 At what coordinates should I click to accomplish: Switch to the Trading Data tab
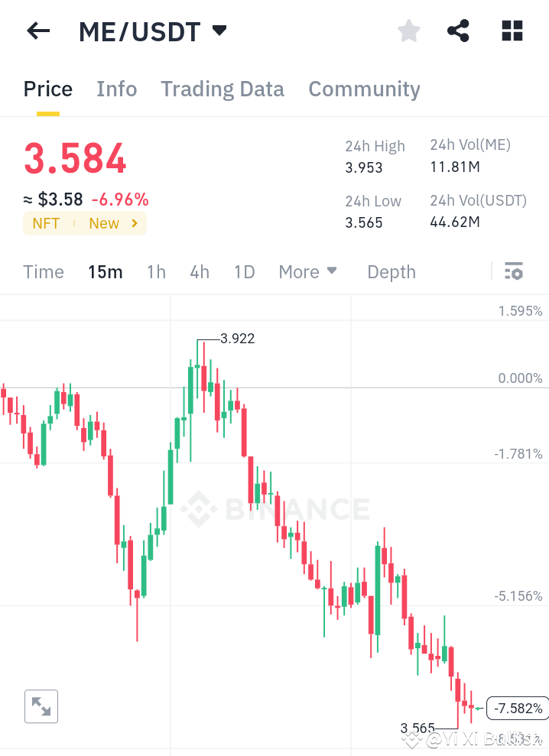coord(222,89)
